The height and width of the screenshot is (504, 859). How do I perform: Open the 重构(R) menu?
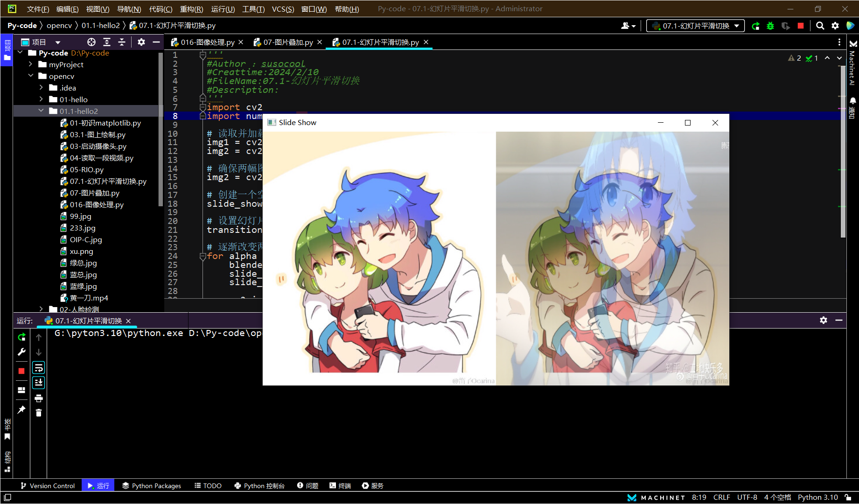(191, 9)
